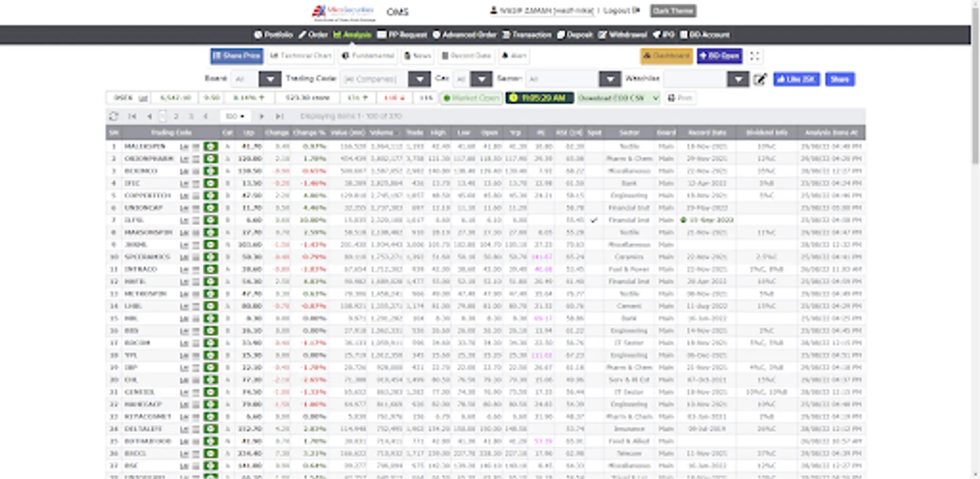The height and width of the screenshot is (479, 980).
Task: Go to the first page of results
Action: pos(132,116)
